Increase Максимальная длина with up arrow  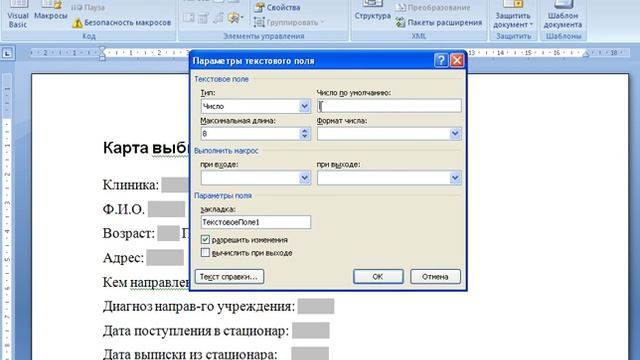point(304,131)
